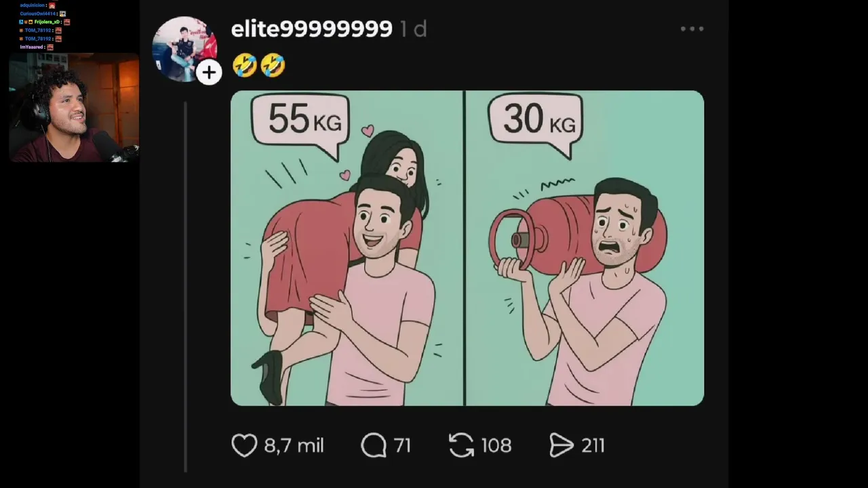Open the 55 KG comic panel image
The image size is (868, 488).
click(347, 248)
